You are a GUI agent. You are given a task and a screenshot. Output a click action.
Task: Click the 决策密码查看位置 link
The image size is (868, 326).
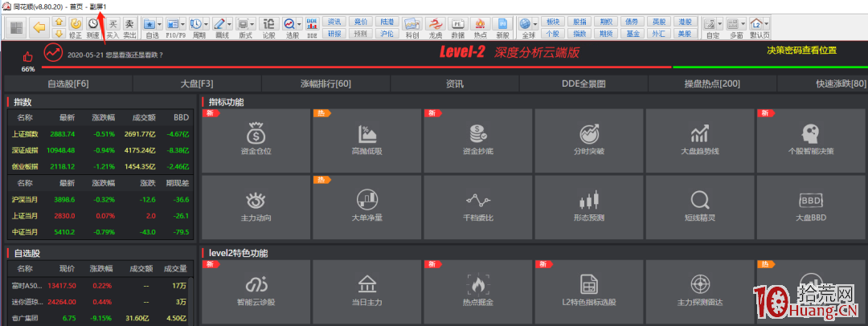point(801,51)
